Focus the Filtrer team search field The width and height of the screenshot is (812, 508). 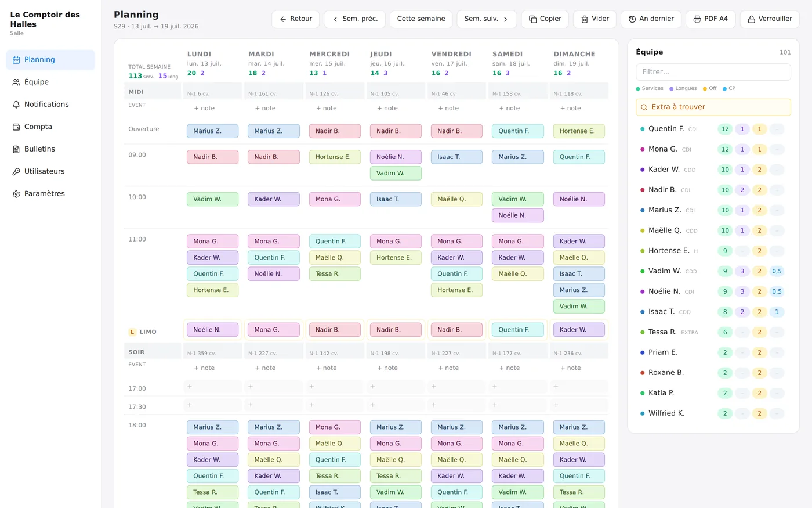pos(713,72)
